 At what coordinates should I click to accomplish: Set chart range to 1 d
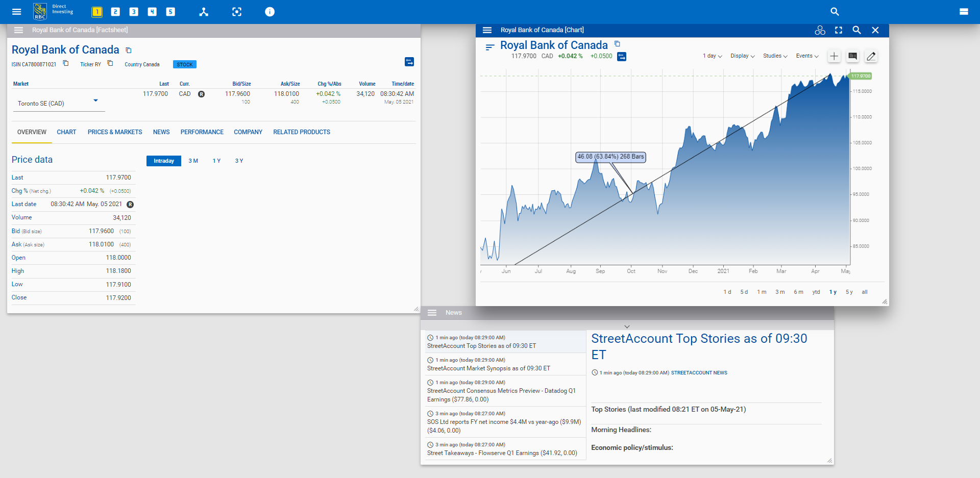tap(727, 292)
